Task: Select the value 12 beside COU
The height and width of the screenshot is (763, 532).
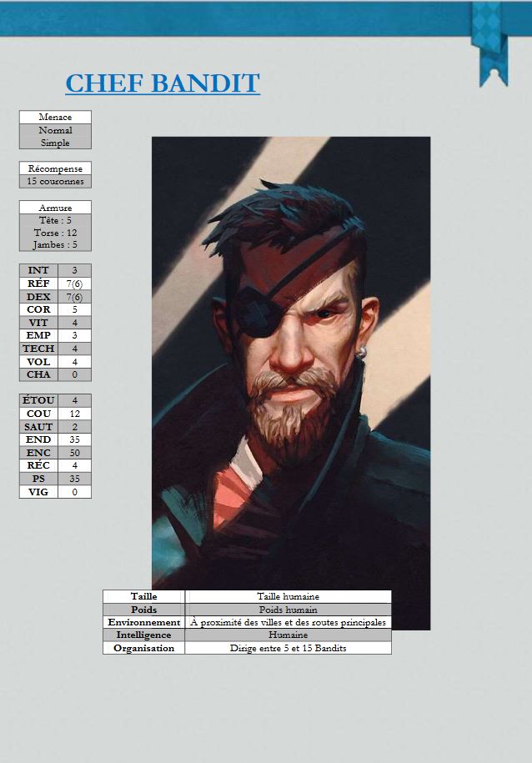Action: [x=74, y=413]
